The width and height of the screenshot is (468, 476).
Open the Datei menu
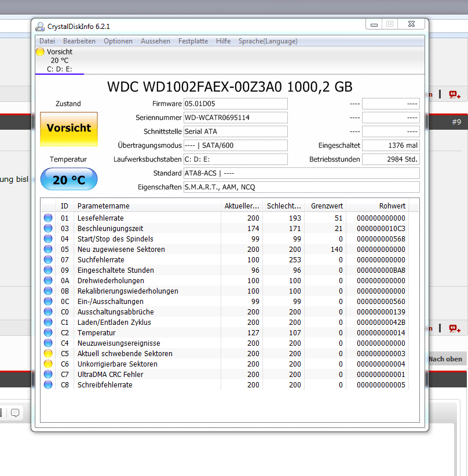pyautogui.click(x=47, y=41)
